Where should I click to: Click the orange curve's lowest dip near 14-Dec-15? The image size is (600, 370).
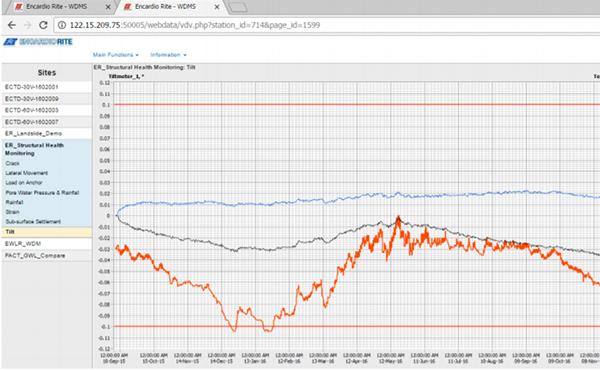[234, 329]
